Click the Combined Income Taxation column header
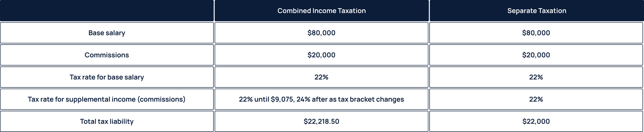 point(321,11)
